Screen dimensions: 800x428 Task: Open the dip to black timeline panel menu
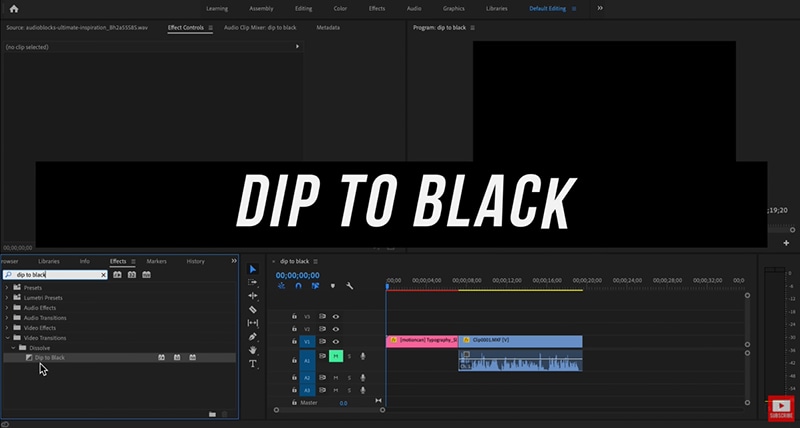pyautogui.click(x=315, y=261)
